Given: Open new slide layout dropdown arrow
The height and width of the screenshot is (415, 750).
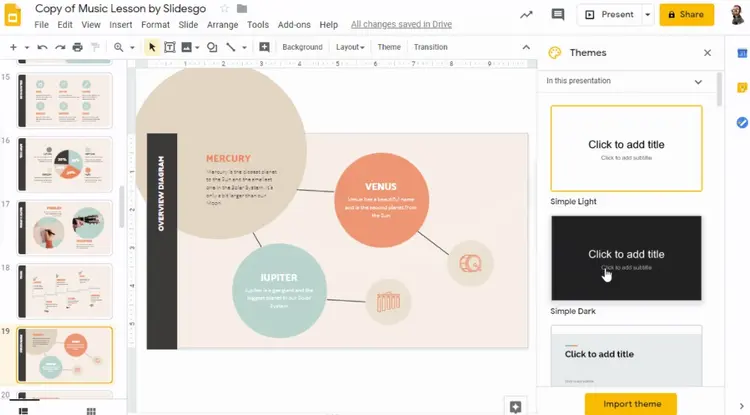Looking at the screenshot, I should pyautogui.click(x=27, y=47).
